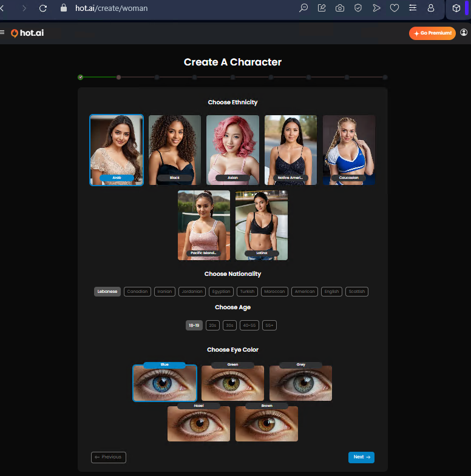Choose Lebanese nationality
Screen dimensions: 471x476
[x=107, y=292]
